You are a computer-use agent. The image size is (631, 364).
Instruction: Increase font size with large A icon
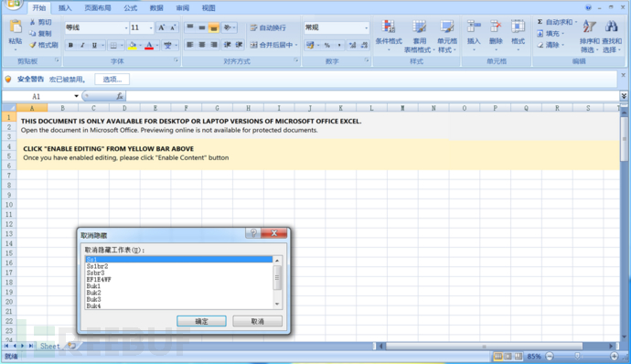(x=161, y=27)
